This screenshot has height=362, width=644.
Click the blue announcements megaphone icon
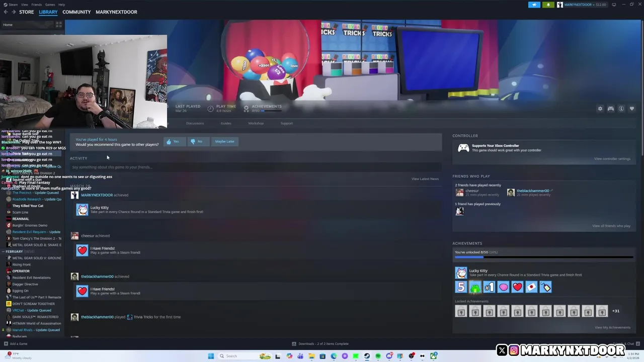pos(534,5)
